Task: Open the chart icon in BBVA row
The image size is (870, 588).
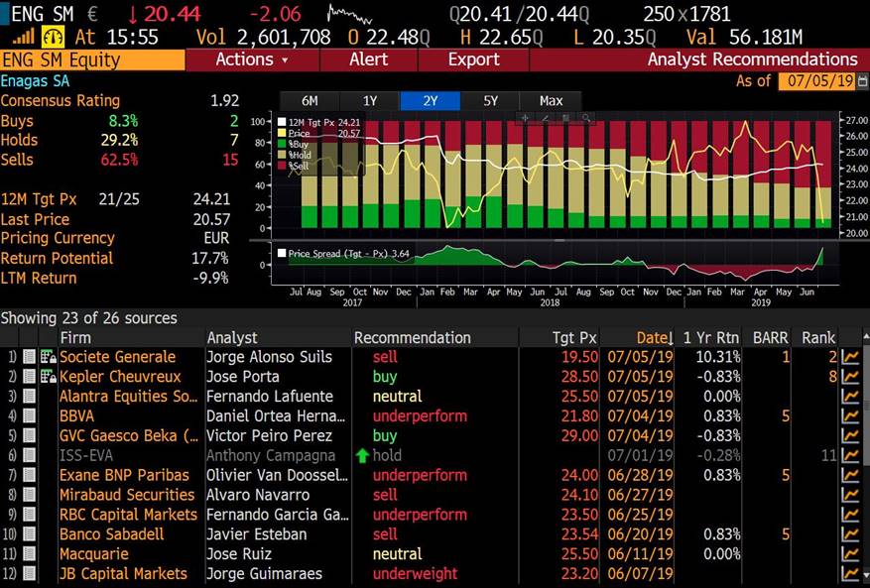Action: [x=849, y=416]
